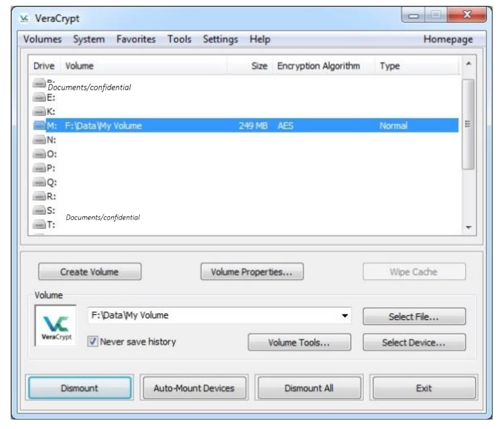Screen dimensions: 504x429
Task: Click the drive list scroll up arrow
Action: point(468,64)
